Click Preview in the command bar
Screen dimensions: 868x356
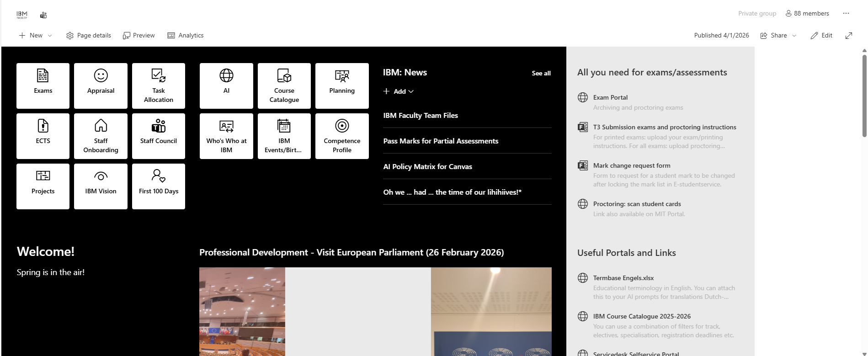[x=139, y=35]
